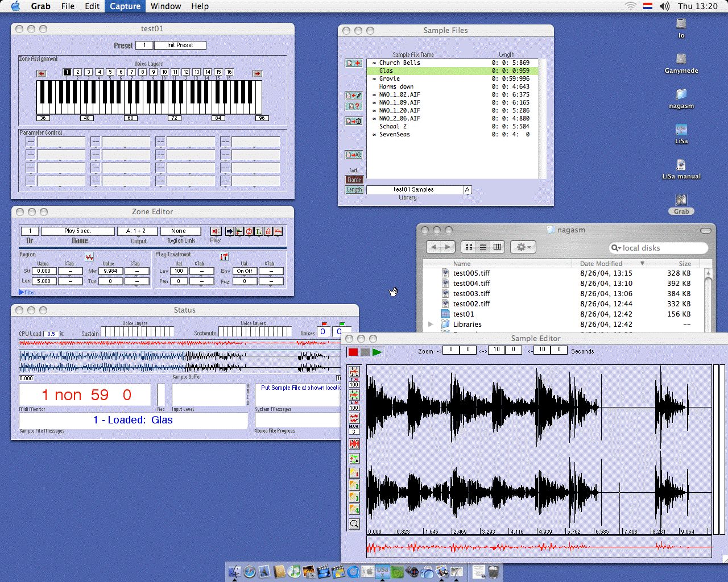
Task: Select the Grovie sample file
Action: pos(390,79)
